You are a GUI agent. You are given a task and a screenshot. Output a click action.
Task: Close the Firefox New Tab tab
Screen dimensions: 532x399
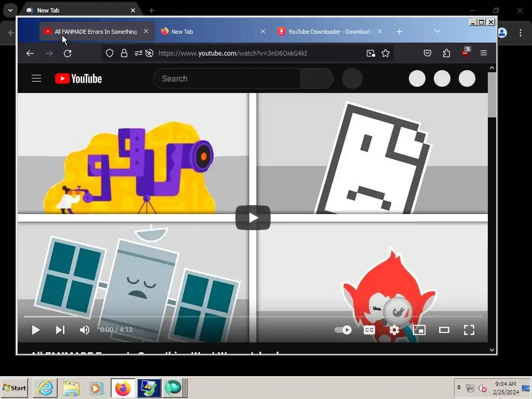pos(262,31)
